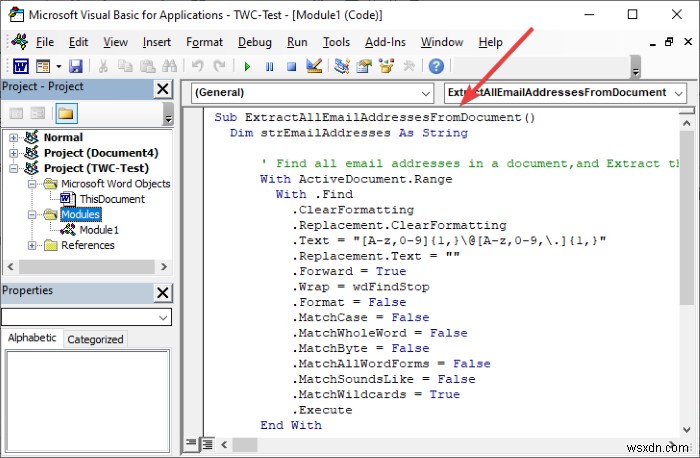Open the View menu
Image resolution: width=700 pixels, height=458 pixels.
(x=116, y=42)
